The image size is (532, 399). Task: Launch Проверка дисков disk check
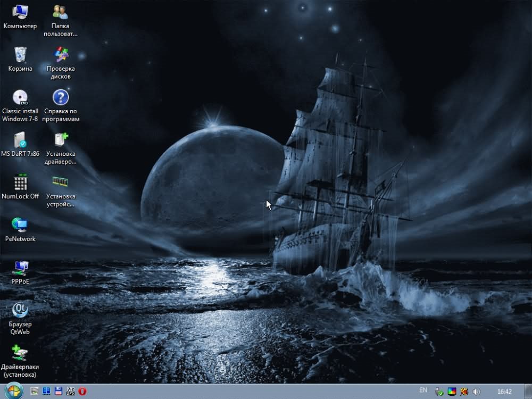click(61, 54)
